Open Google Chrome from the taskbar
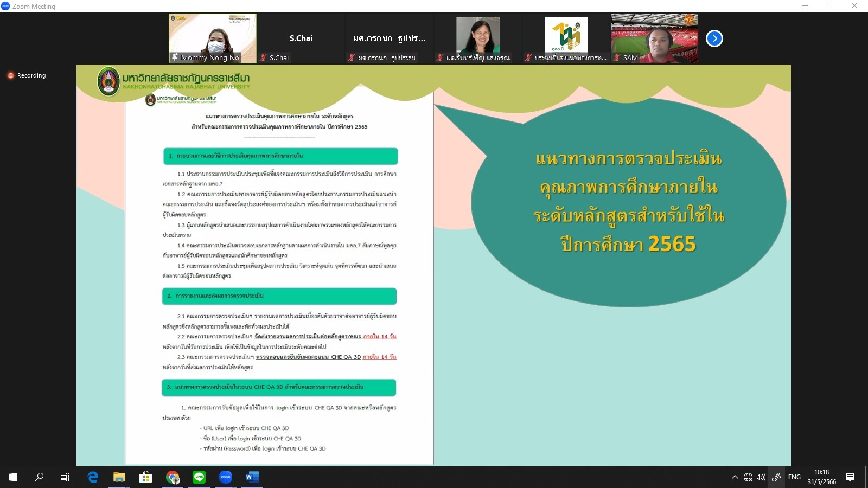Screen dimensions: 868x488 (x=173, y=477)
